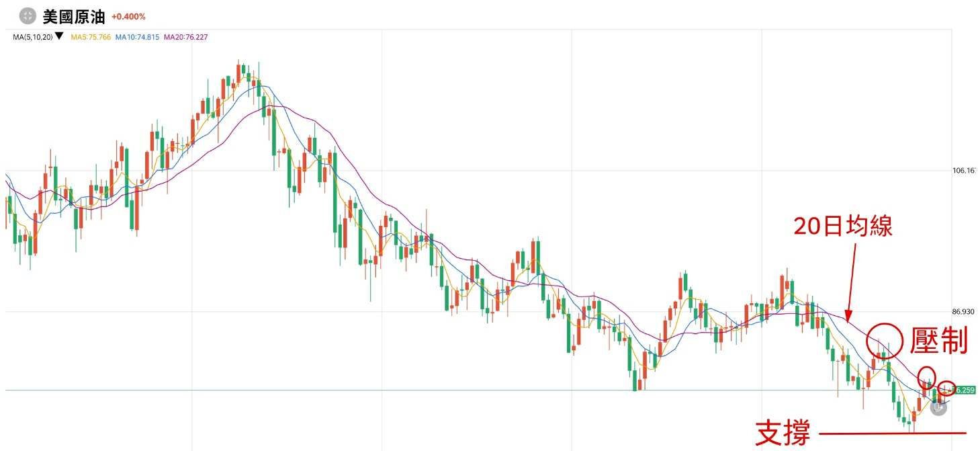Click the red arrow under the 20日均線 label
The image size is (980, 451).
pos(851,282)
